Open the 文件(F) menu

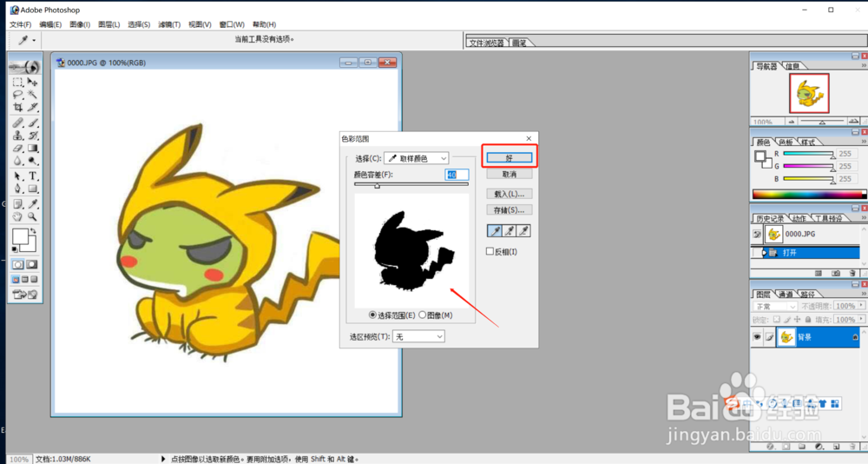click(21, 24)
